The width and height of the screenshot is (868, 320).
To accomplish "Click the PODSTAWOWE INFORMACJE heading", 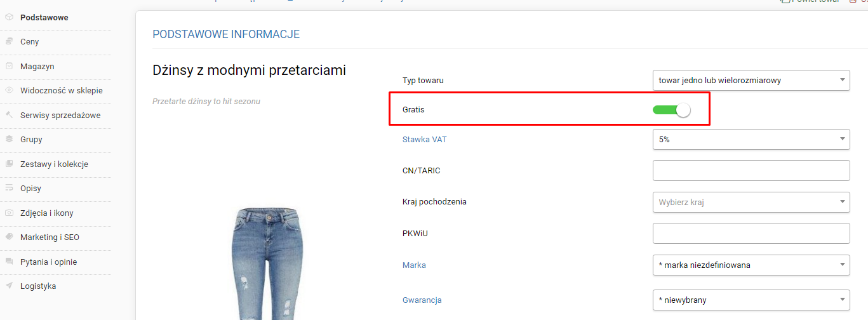I will click(226, 34).
